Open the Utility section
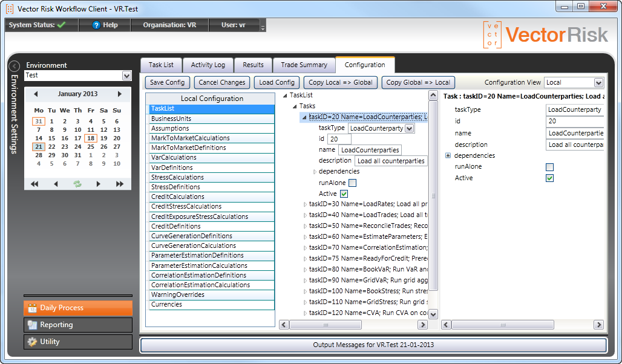The image size is (622, 364). [78, 342]
